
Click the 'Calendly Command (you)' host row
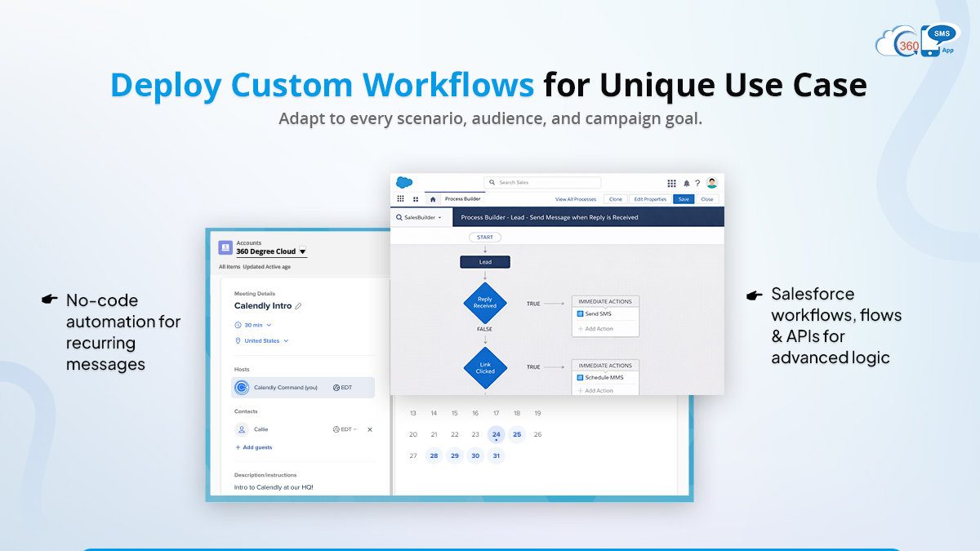click(303, 388)
